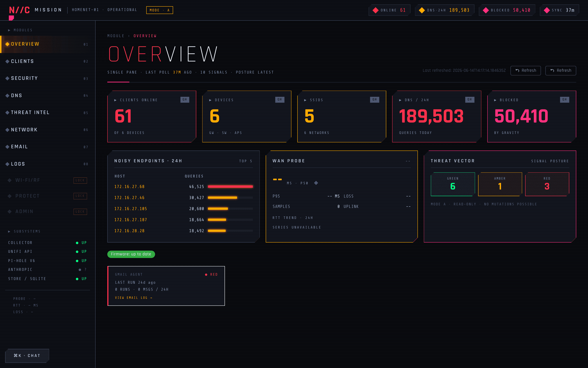Click the Logs diamond icon in sidebar
The width and height of the screenshot is (588, 368).
(x=8, y=164)
